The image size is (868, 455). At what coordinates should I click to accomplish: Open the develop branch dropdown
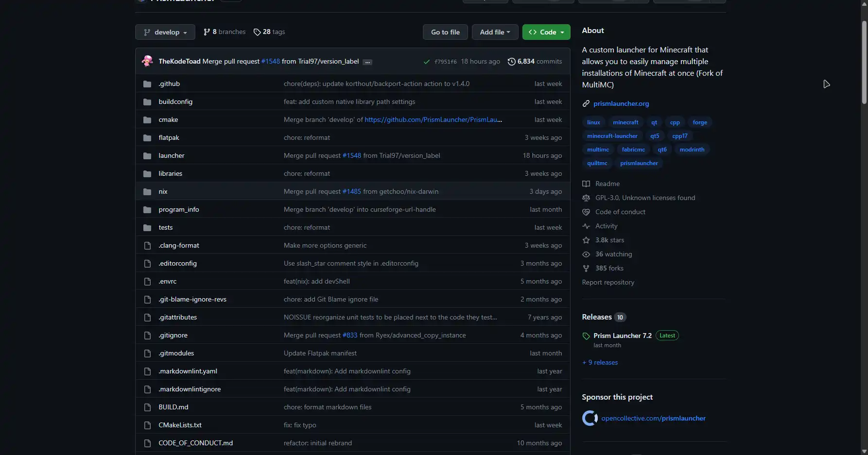pyautogui.click(x=165, y=32)
